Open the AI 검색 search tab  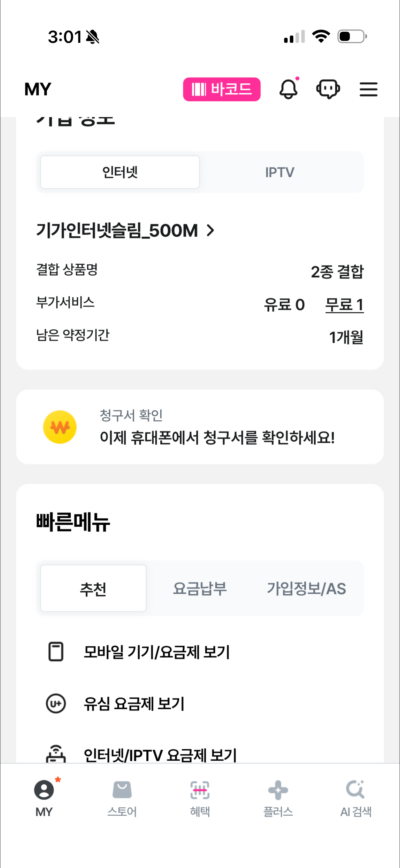[x=356, y=798]
